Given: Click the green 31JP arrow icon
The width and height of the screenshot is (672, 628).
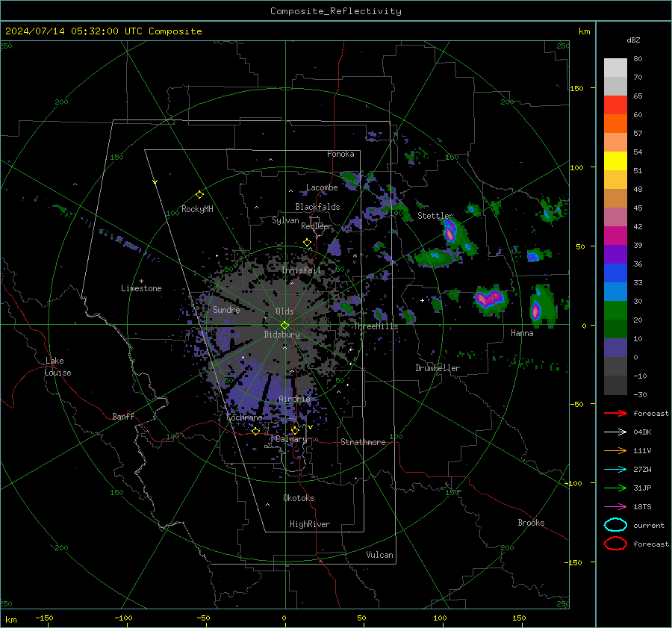Looking at the screenshot, I should click(x=615, y=488).
